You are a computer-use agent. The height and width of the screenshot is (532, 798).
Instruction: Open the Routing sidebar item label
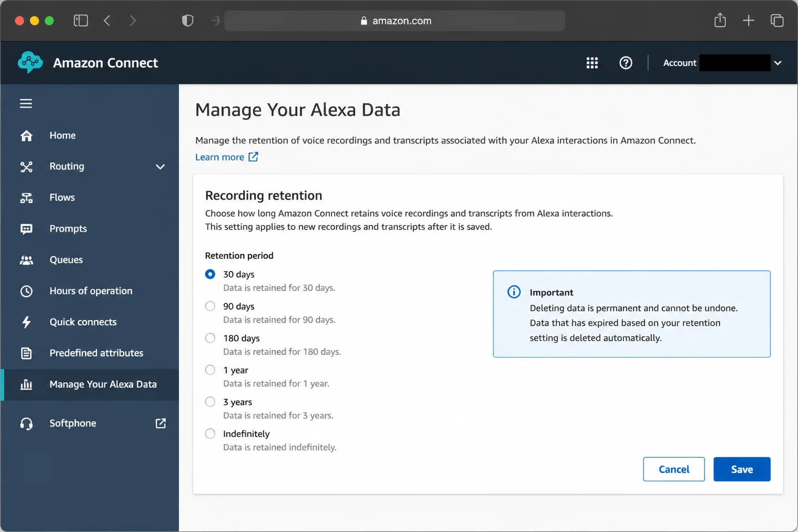pyautogui.click(x=66, y=167)
